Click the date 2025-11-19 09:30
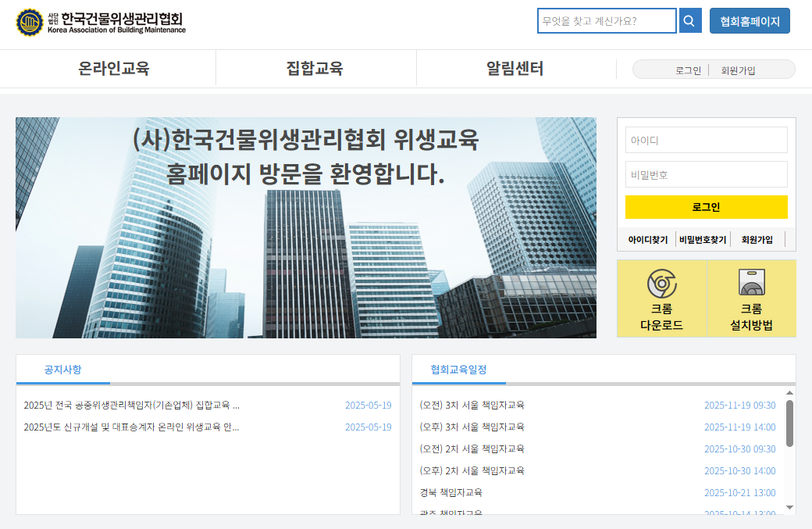Image resolution: width=812 pixels, height=529 pixels. 739,406
